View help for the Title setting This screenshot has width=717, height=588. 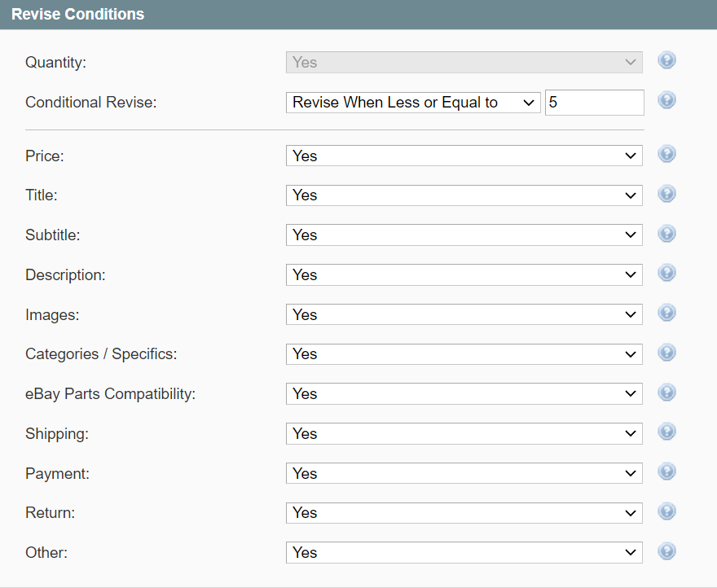666,194
